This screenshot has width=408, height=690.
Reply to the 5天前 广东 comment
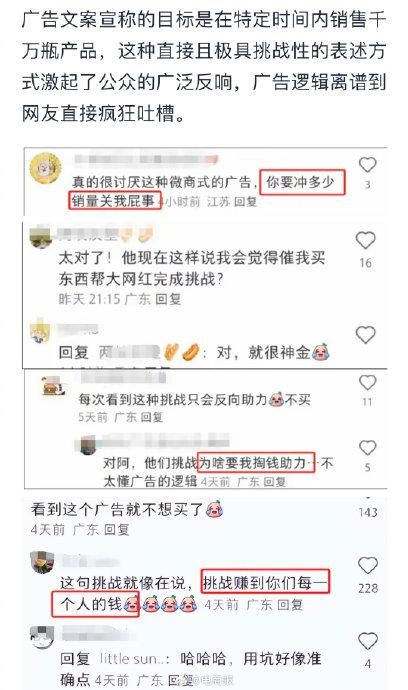151,417
